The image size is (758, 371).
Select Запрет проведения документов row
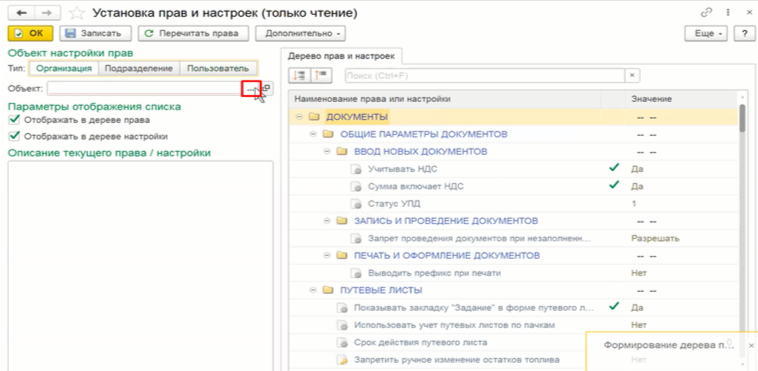point(513,238)
